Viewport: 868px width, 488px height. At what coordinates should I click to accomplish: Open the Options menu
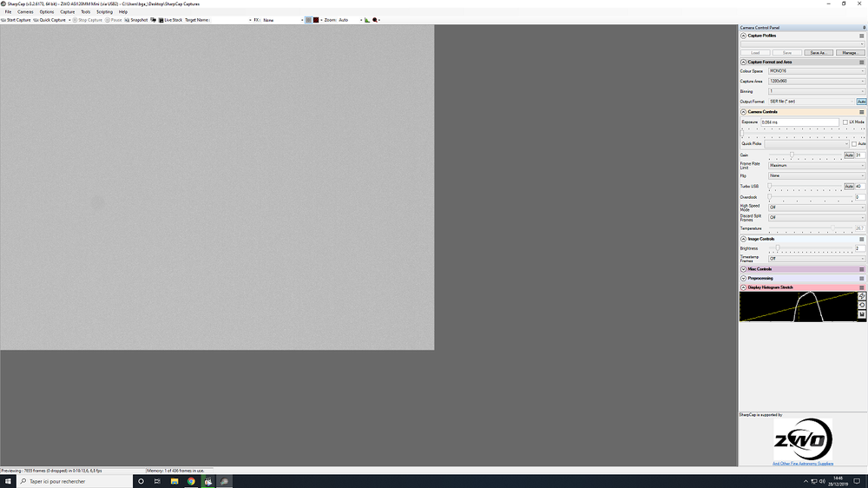47,11
